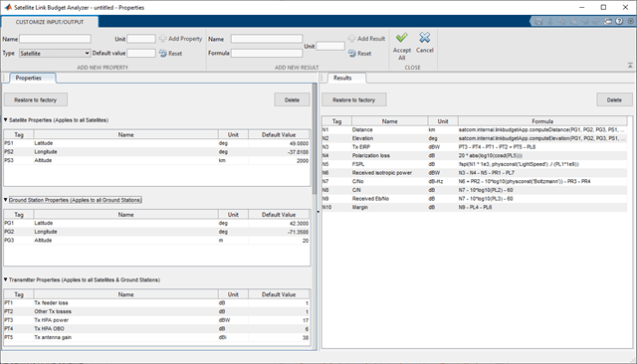Click the Formula column header in Results
The image size is (637, 364).
(x=542, y=121)
